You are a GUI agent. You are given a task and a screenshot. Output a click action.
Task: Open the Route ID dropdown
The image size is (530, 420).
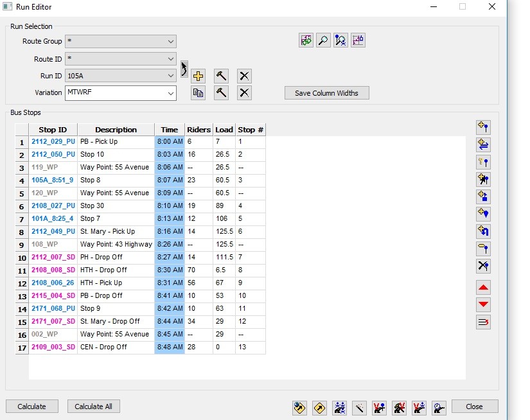pos(121,59)
